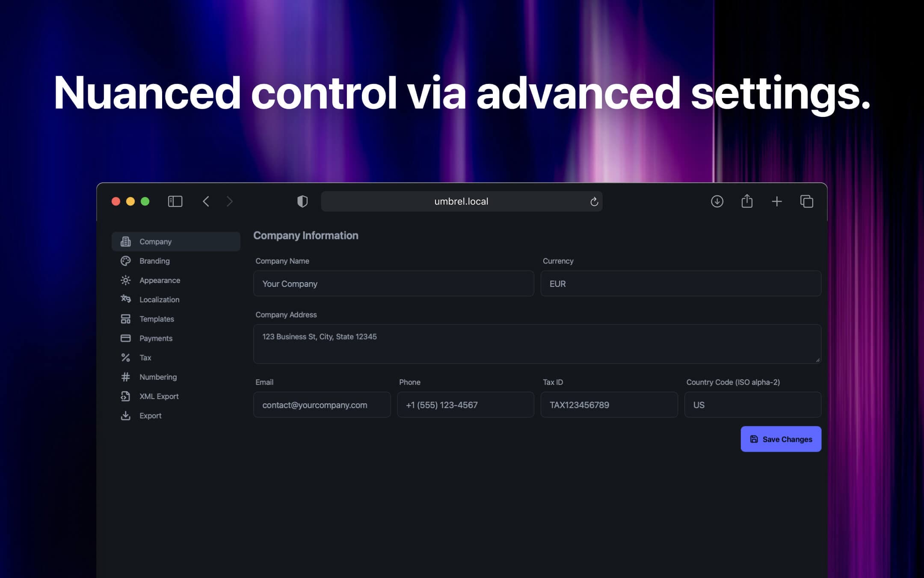Image resolution: width=924 pixels, height=578 pixels.
Task: Click the Appearance brightness icon
Action: 125,280
